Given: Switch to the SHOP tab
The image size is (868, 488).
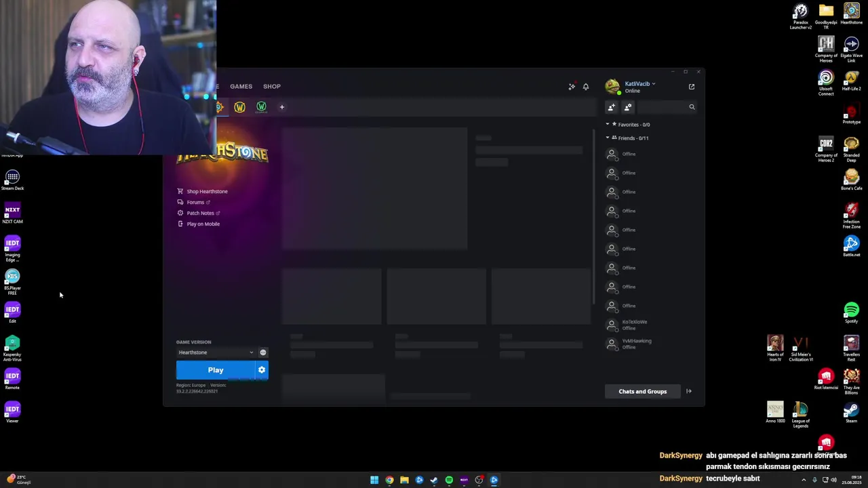Looking at the screenshot, I should [x=272, y=87].
